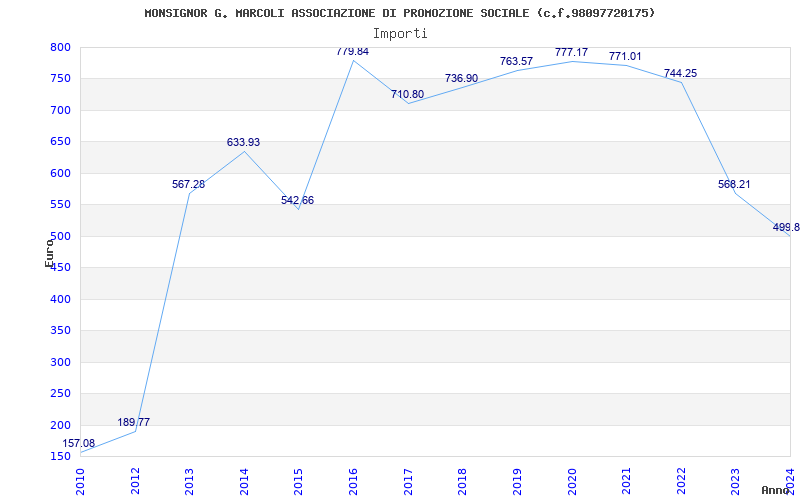Click the 736.90 data label
The image size is (800, 500).
tap(461, 78)
